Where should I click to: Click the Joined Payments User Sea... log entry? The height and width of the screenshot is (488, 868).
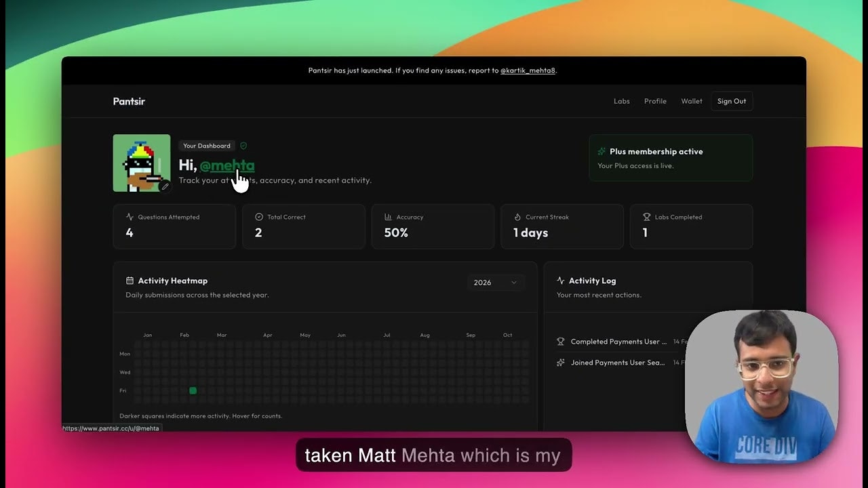(618, 363)
